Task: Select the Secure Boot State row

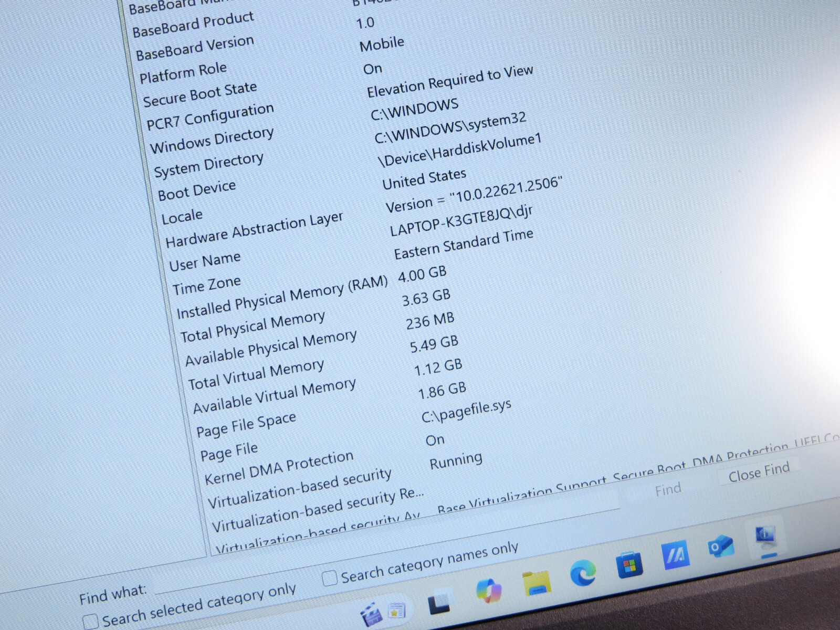Action: tap(200, 94)
